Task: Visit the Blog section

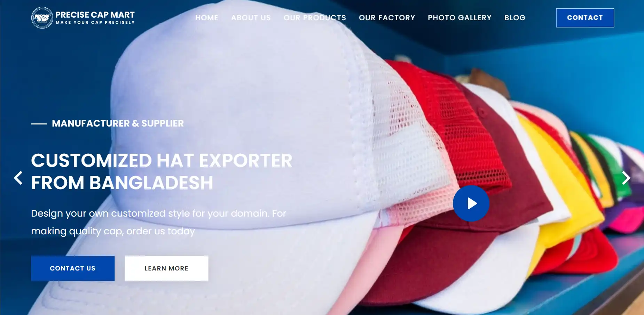Action: tap(515, 18)
